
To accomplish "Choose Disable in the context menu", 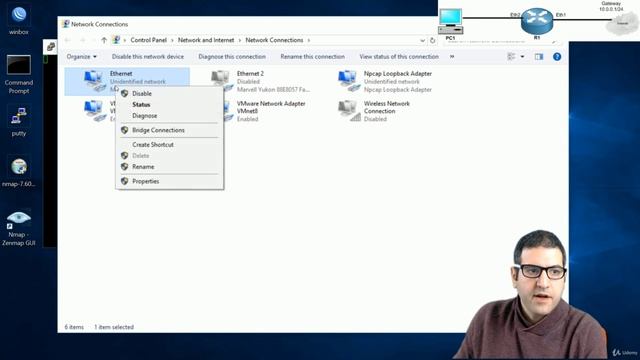I will coord(169,93).
